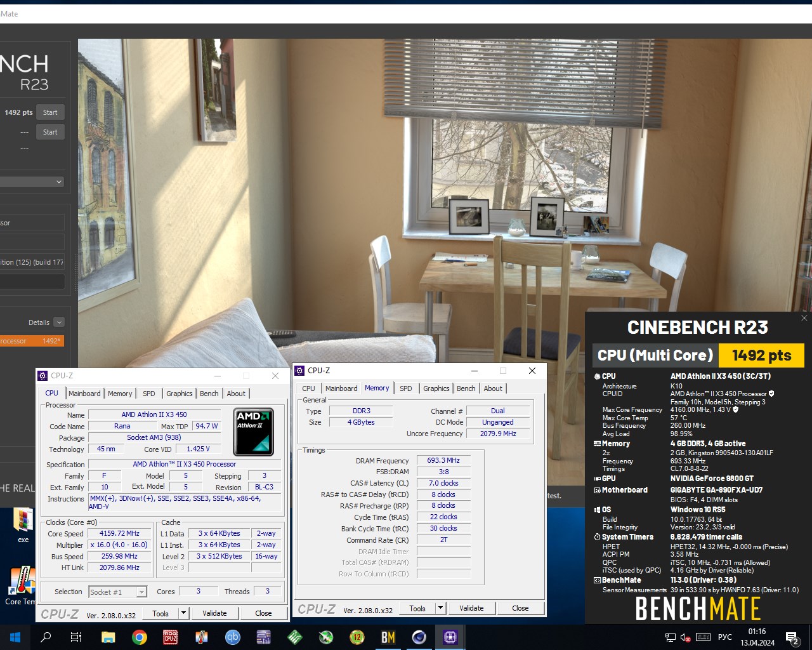The width and height of the screenshot is (812, 650).
Task: Click Tools button in left CPU-Z window
Action: point(160,613)
